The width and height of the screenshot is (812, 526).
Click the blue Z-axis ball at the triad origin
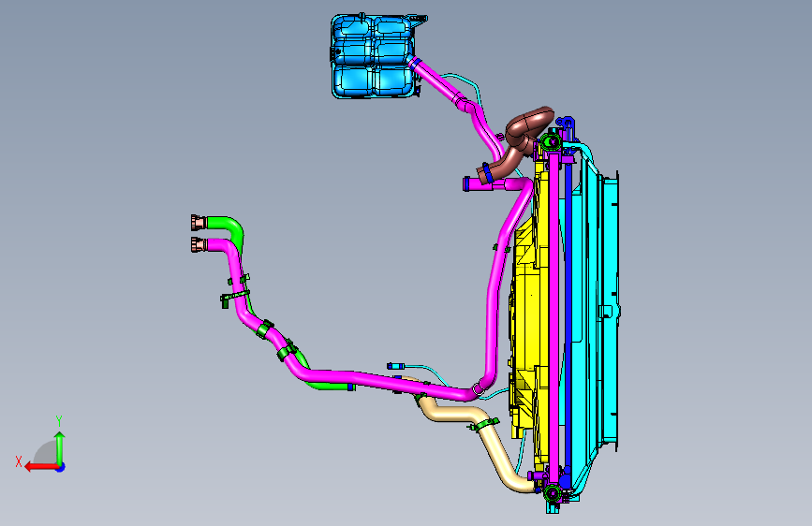pos(61,467)
